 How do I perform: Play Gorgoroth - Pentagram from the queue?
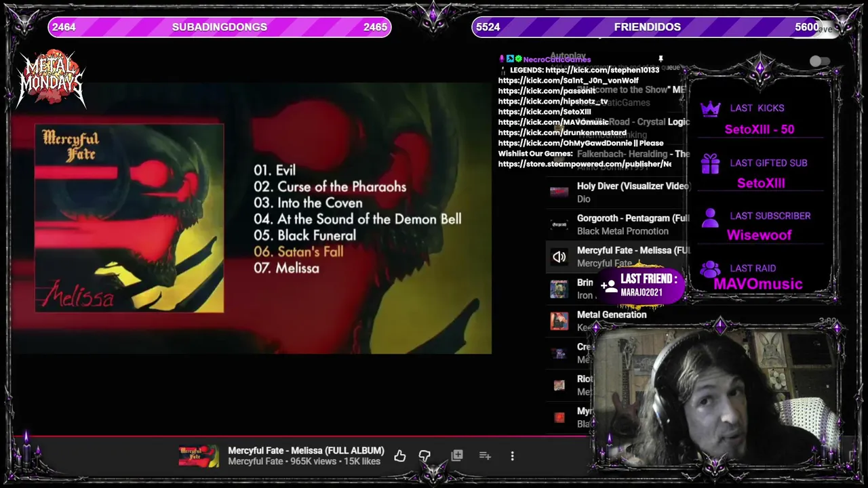[x=633, y=218]
